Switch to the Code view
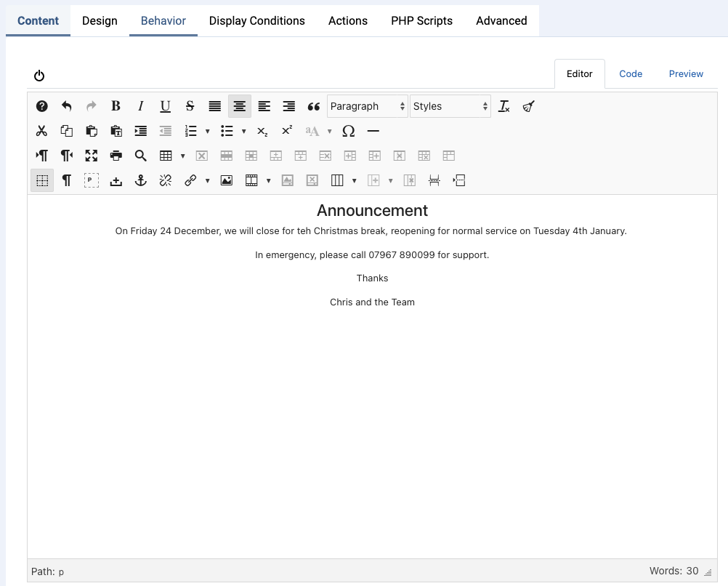Viewport: 728px width, 586px height. pyautogui.click(x=630, y=73)
